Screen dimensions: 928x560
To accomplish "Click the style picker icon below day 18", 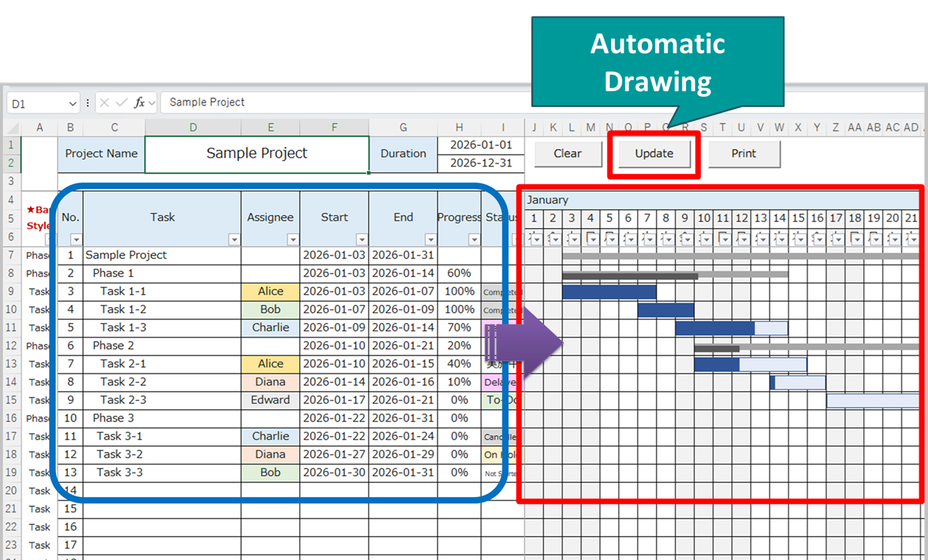I will click(855, 239).
